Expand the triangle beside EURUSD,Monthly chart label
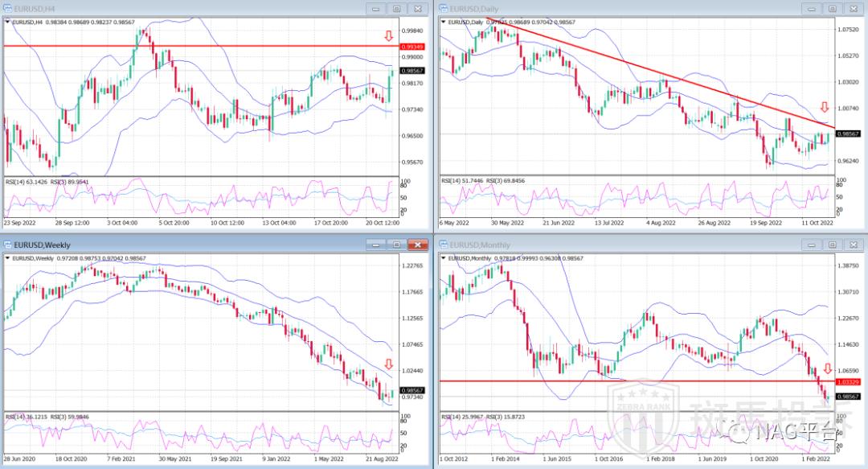868x469 pixels. click(443, 257)
